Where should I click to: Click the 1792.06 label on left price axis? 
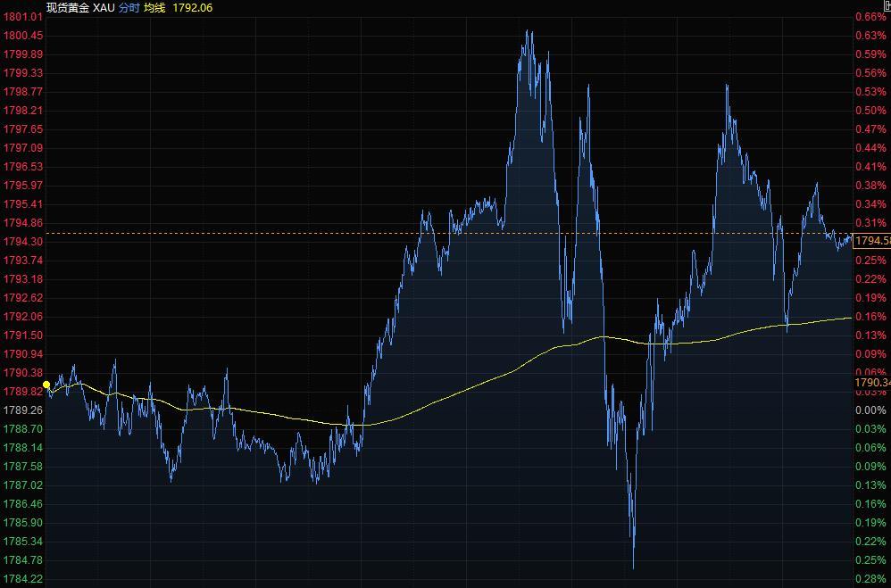23,317
